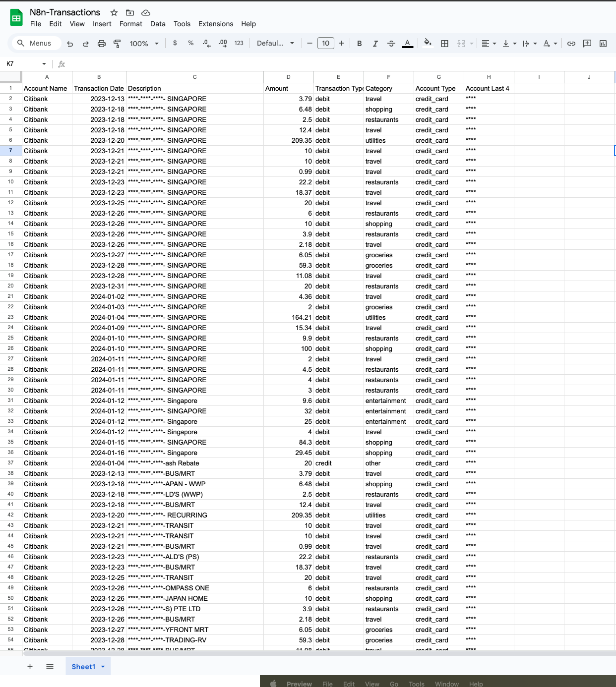Format selection as currency

pos(175,43)
